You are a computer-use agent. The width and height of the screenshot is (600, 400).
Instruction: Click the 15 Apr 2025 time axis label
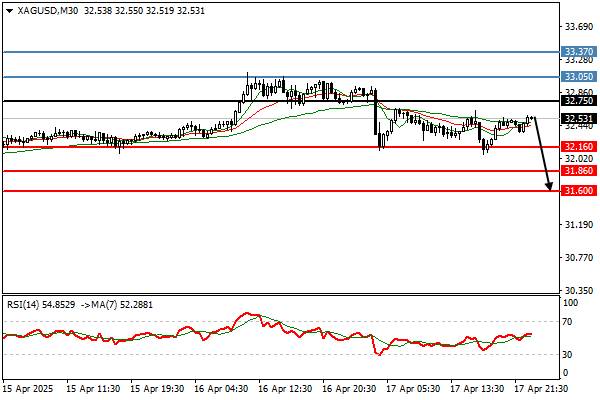28,389
